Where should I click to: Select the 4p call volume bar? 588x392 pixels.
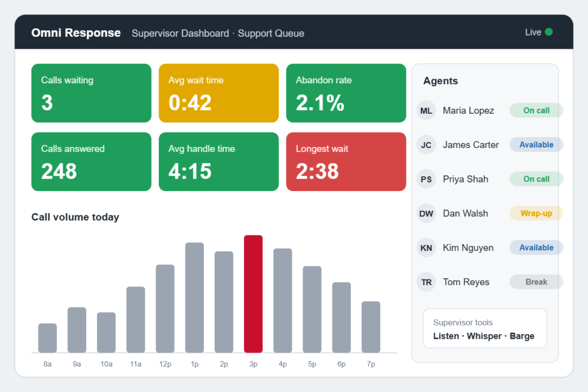coord(283,301)
